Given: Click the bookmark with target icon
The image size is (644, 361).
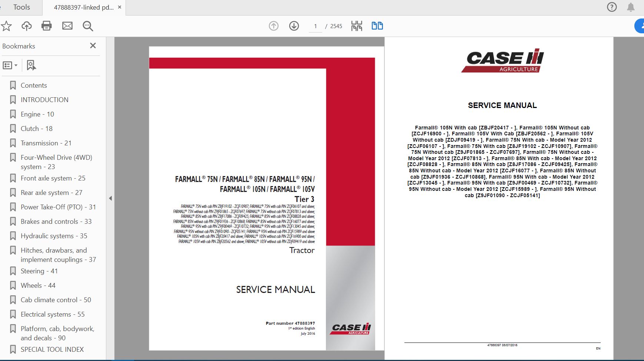Looking at the screenshot, I should pyautogui.click(x=31, y=65).
